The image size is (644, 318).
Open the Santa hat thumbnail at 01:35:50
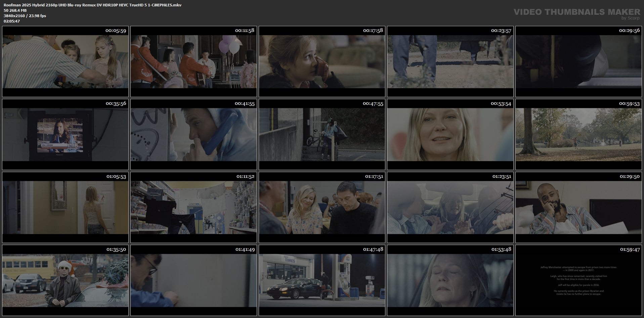(66, 280)
